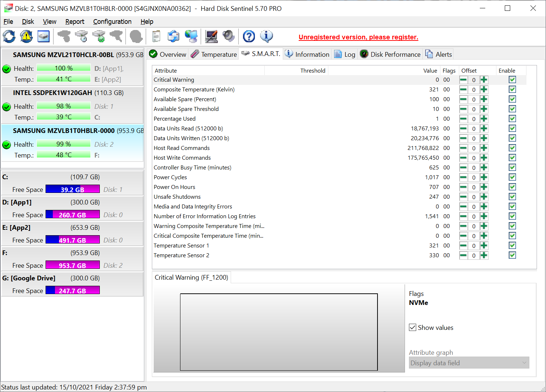Select the G: [Google Drive] partition entry

pyautogui.click(x=72, y=284)
